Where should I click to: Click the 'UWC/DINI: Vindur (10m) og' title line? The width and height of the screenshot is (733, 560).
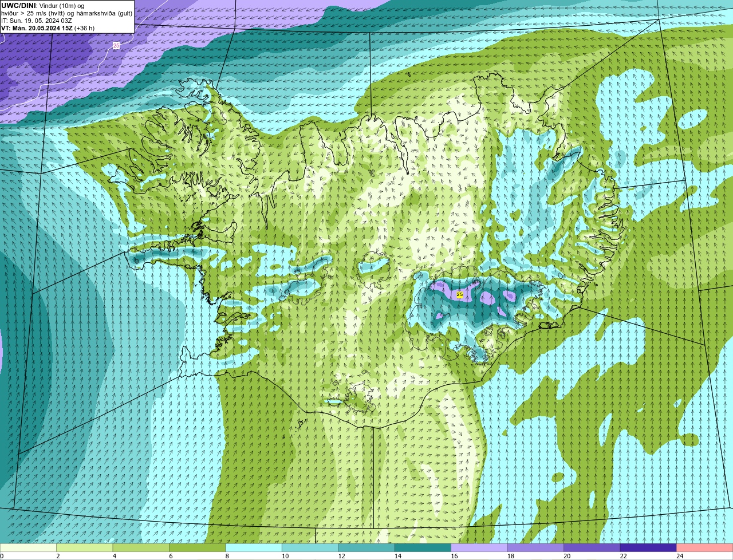pyautogui.click(x=43, y=5)
